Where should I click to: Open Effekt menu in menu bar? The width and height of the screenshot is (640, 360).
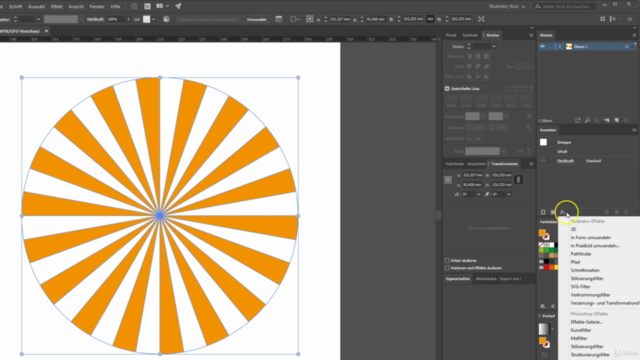[x=57, y=7]
